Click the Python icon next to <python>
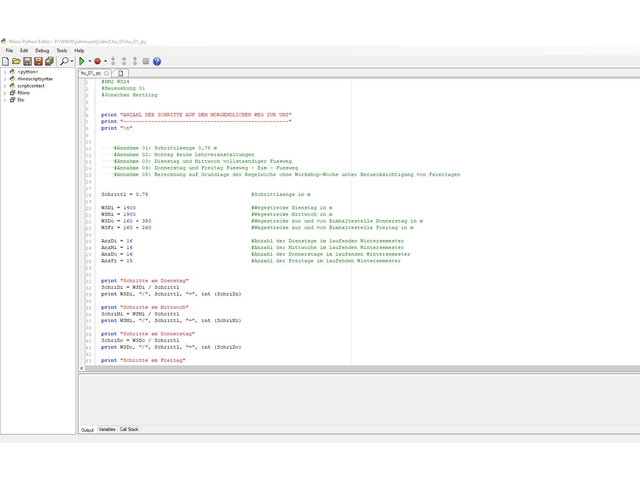 [12, 72]
